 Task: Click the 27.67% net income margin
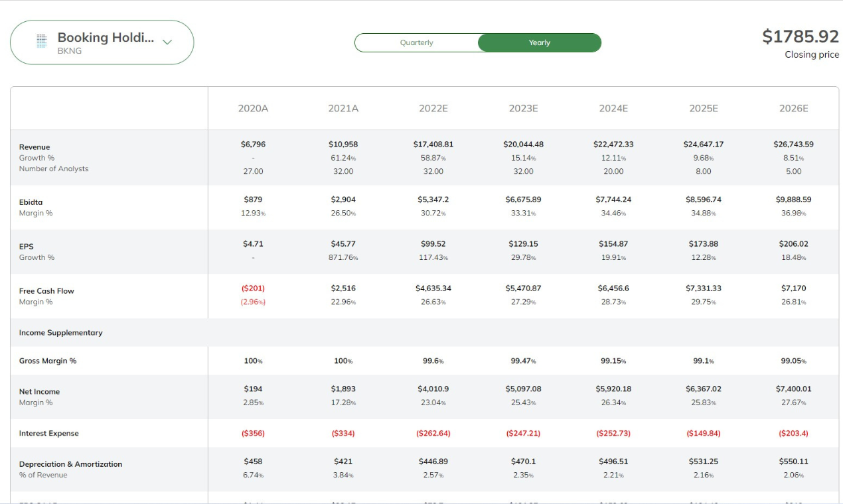(793, 403)
